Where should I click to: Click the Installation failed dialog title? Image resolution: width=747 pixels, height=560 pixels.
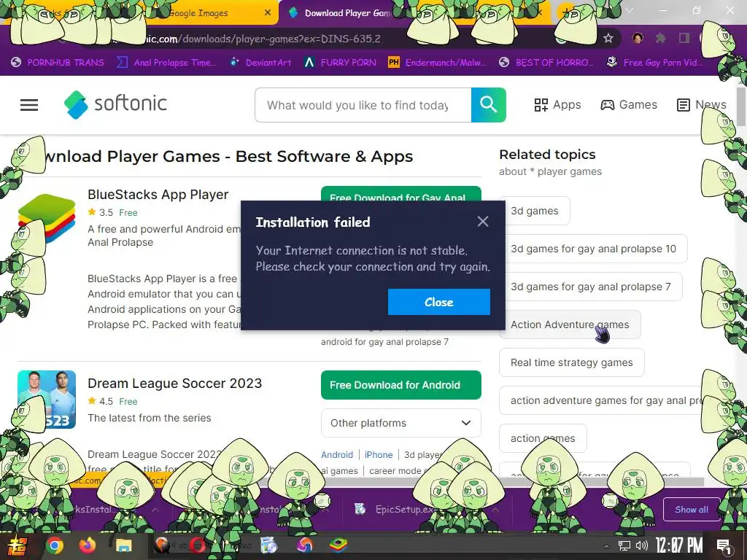pyautogui.click(x=312, y=222)
